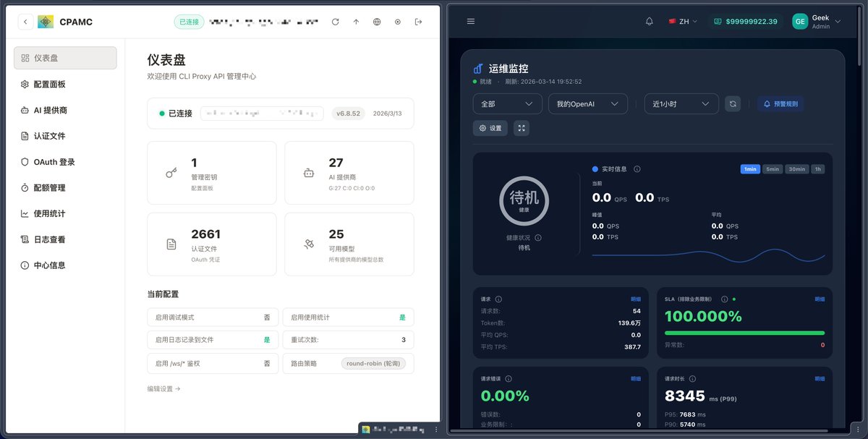The height and width of the screenshot is (439, 868).
Task: Select the 5min realtime interval
Action: [x=773, y=169]
